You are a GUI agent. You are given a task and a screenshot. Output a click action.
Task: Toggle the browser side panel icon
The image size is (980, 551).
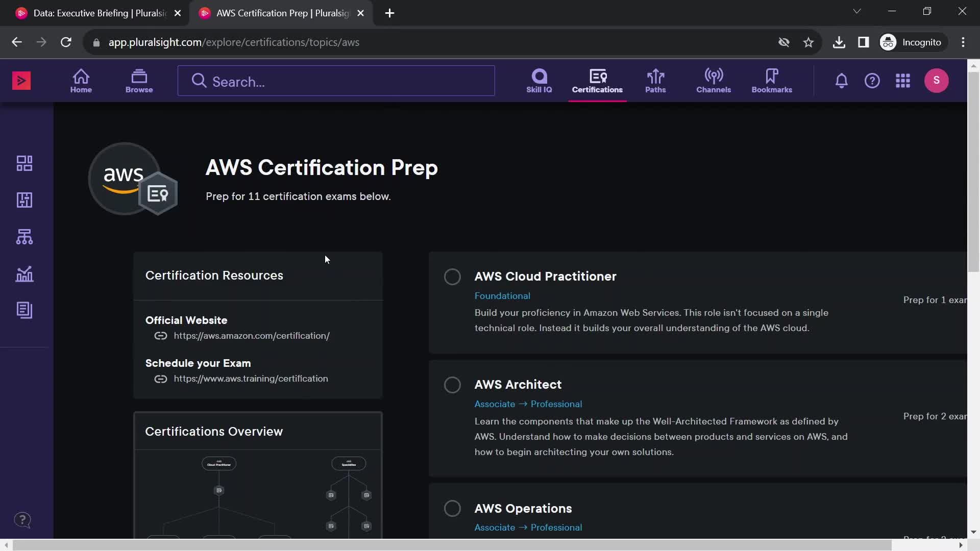(863, 42)
